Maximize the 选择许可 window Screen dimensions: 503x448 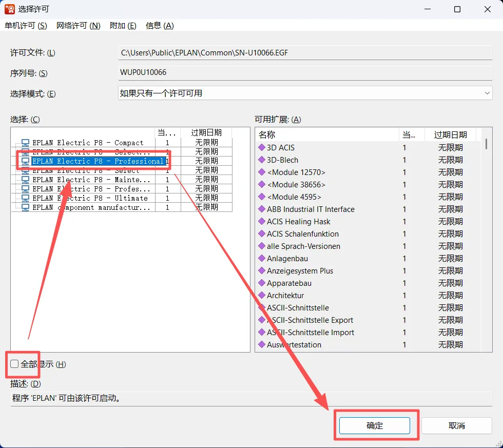point(457,9)
